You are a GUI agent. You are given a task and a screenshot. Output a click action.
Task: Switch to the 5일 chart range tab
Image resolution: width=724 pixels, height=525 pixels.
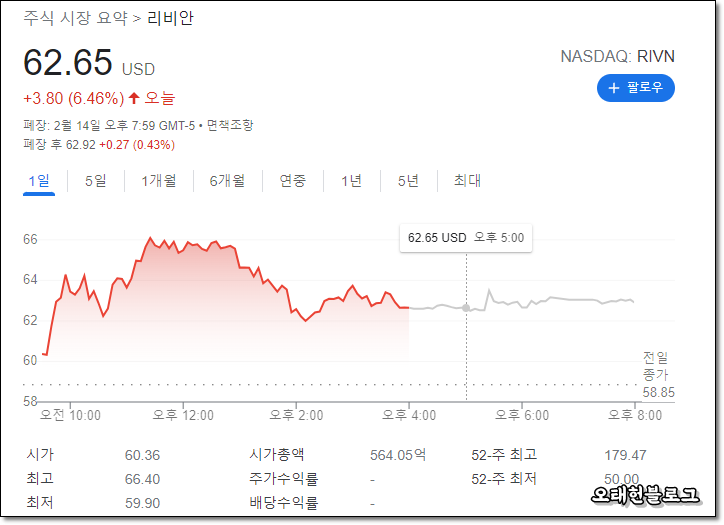(x=96, y=181)
